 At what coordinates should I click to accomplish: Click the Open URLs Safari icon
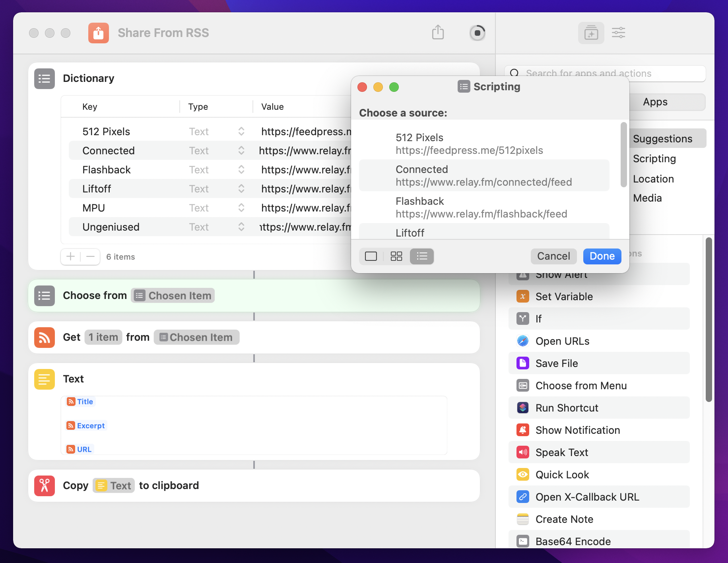click(523, 341)
